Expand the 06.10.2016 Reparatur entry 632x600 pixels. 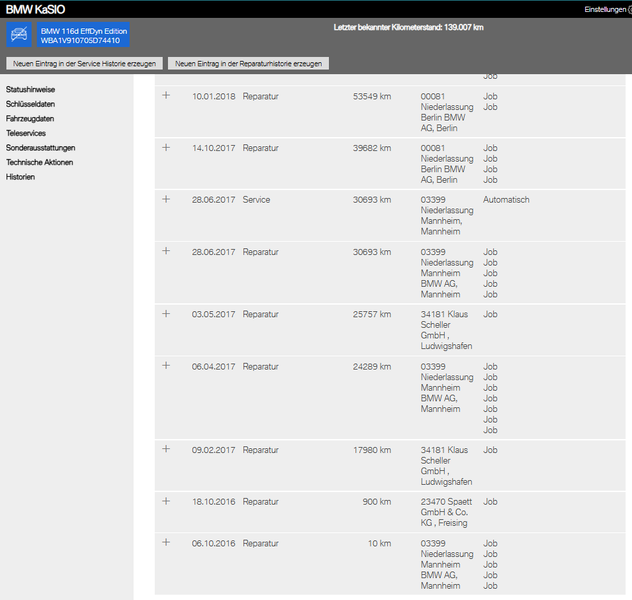pyautogui.click(x=166, y=542)
